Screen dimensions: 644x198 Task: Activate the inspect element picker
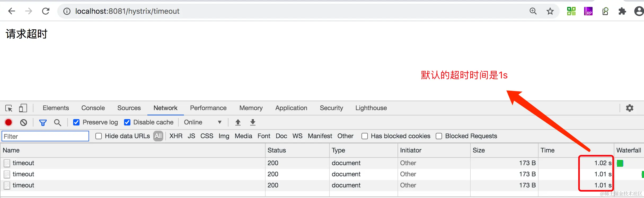tap(9, 108)
